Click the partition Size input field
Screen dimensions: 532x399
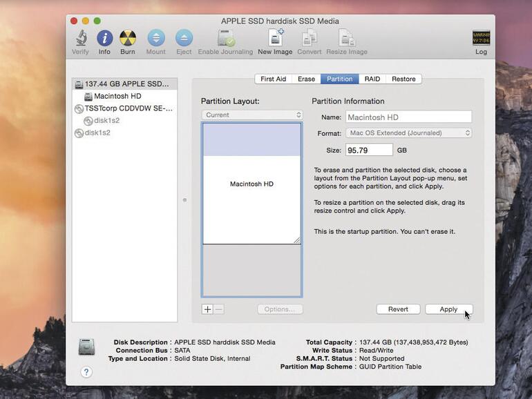coord(369,150)
